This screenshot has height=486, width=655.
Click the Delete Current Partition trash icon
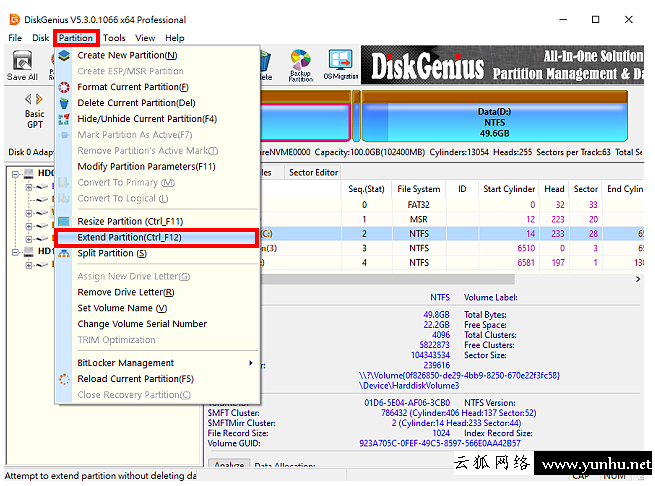pyautogui.click(x=64, y=103)
